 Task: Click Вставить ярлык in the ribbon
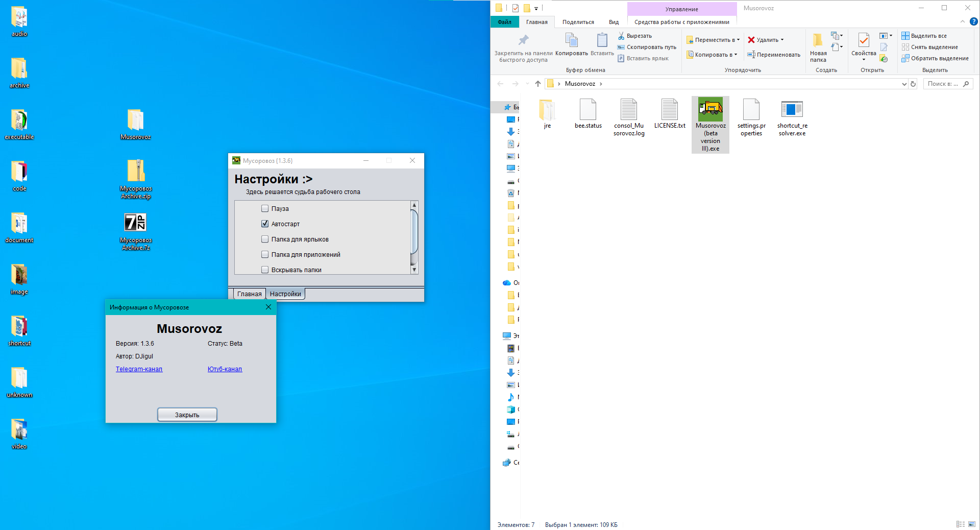tap(643, 58)
